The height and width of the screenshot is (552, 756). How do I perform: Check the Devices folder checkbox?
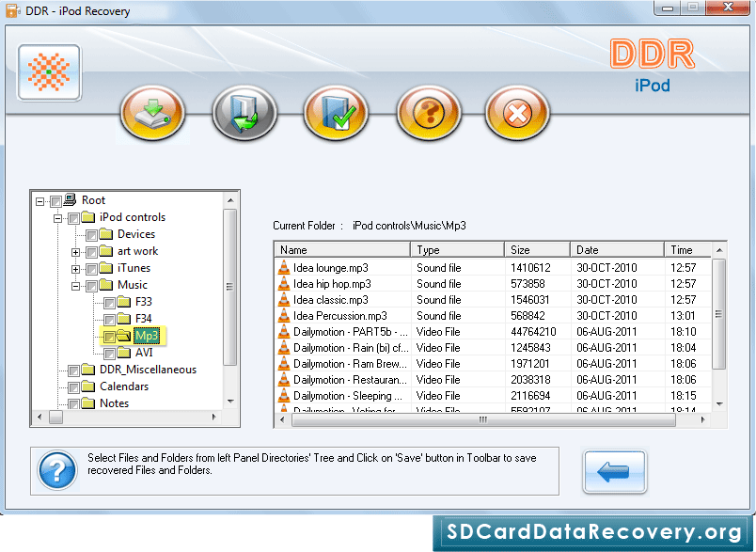91,235
